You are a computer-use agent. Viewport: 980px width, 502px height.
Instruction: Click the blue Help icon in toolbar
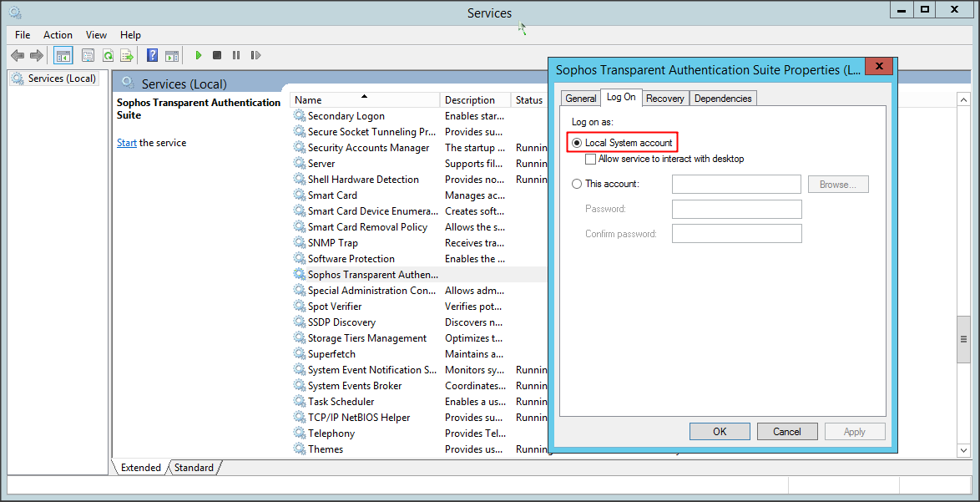pos(152,55)
